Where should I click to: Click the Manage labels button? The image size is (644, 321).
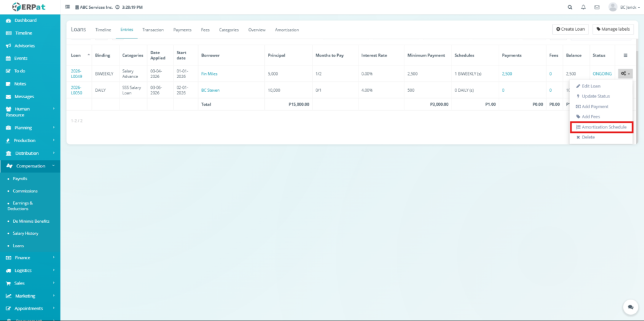613,30
